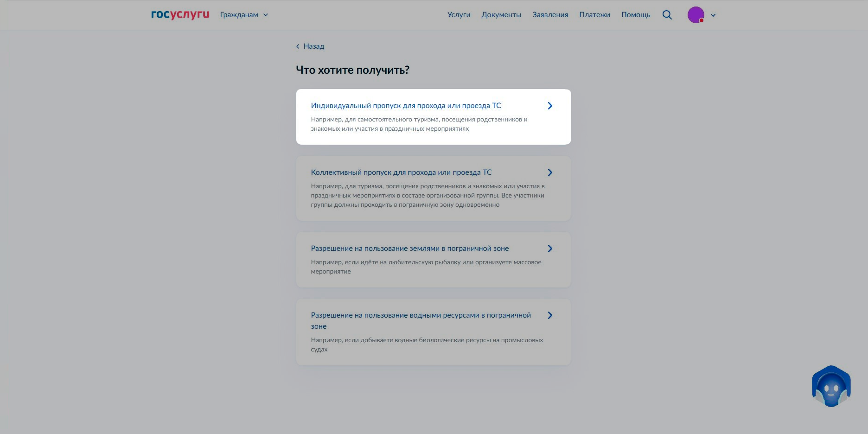Open the Услуги menu
Image resolution: width=868 pixels, height=434 pixels.
click(x=459, y=15)
